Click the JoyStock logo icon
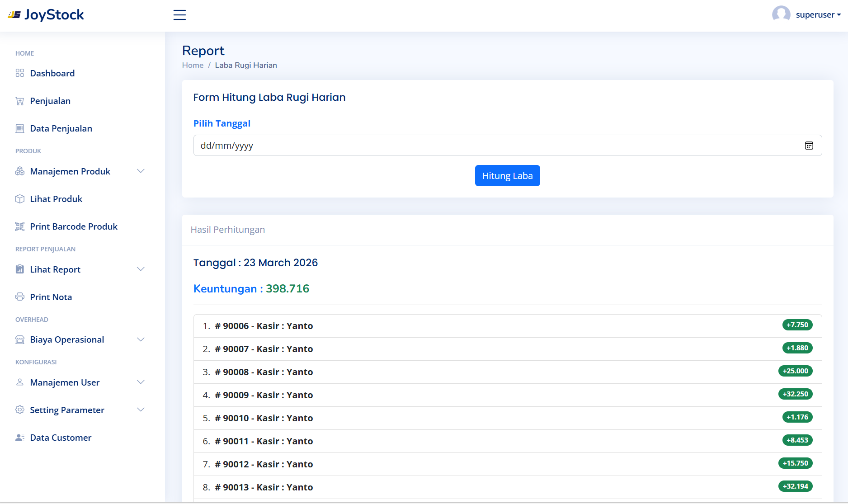 pyautogui.click(x=14, y=15)
